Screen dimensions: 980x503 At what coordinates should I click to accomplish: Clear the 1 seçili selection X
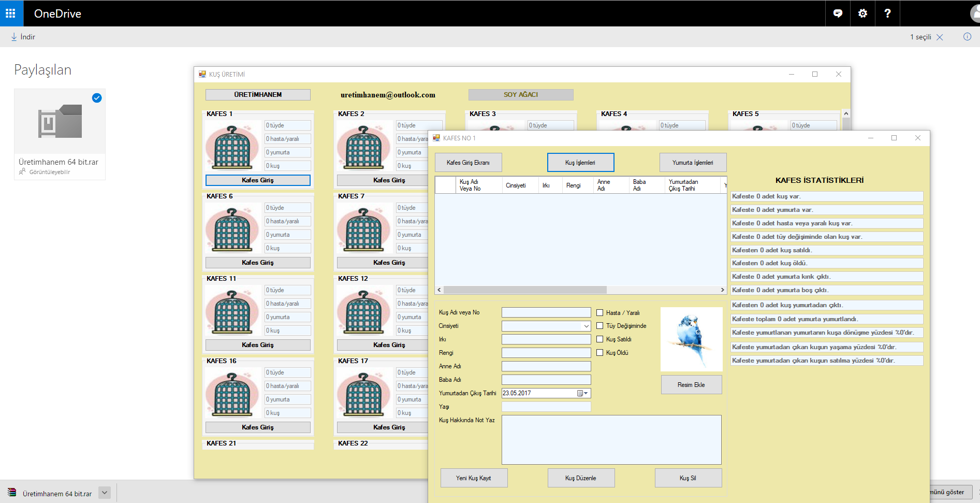(940, 37)
